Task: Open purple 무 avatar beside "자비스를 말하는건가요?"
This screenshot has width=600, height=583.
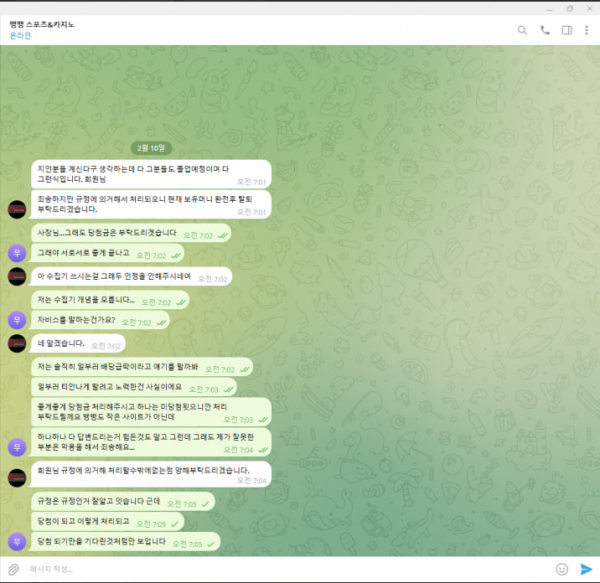Action: click(17, 320)
